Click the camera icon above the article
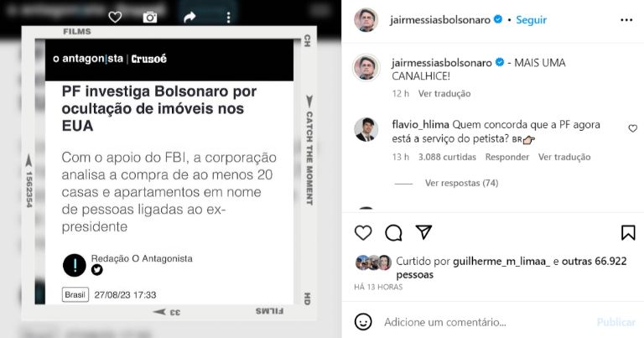 [x=150, y=18]
